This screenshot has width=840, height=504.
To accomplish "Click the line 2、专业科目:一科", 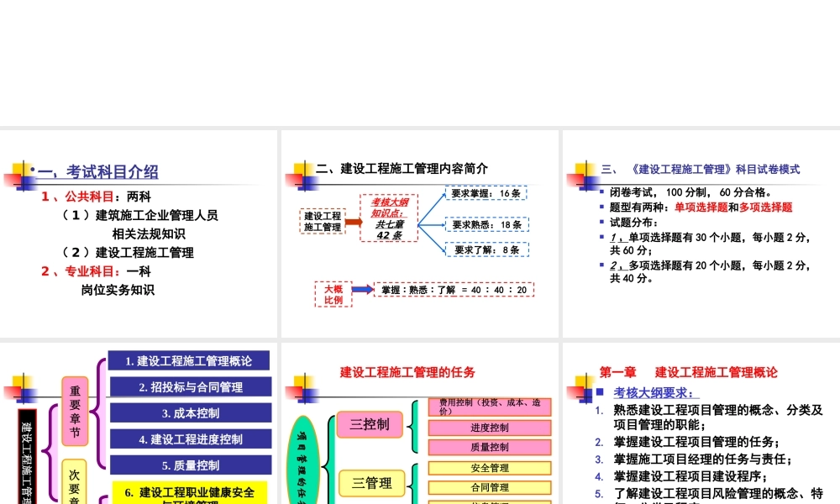I will (96, 271).
